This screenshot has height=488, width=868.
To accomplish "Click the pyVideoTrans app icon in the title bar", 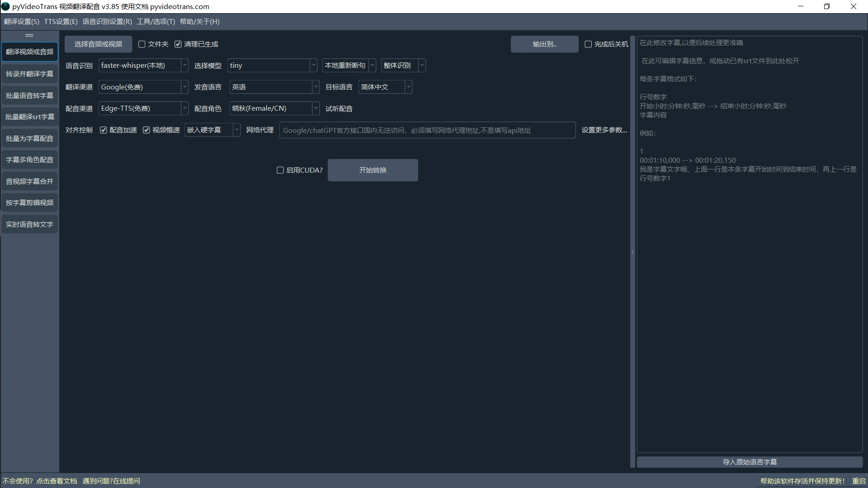I will (x=5, y=6).
